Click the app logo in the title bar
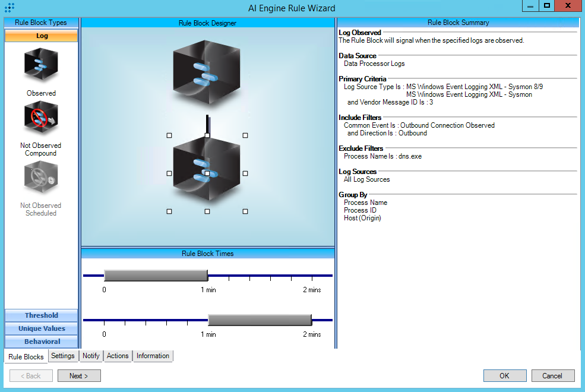This screenshot has height=392, width=585. coord(10,8)
